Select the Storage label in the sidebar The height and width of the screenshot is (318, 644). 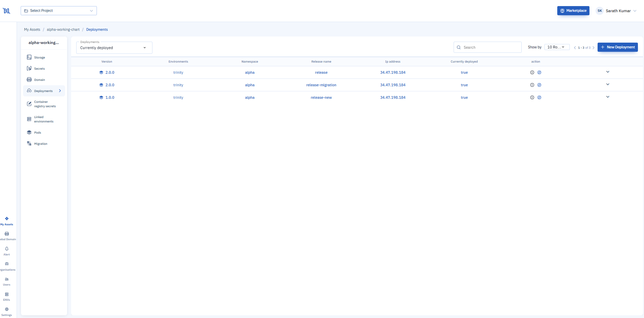coord(40,58)
